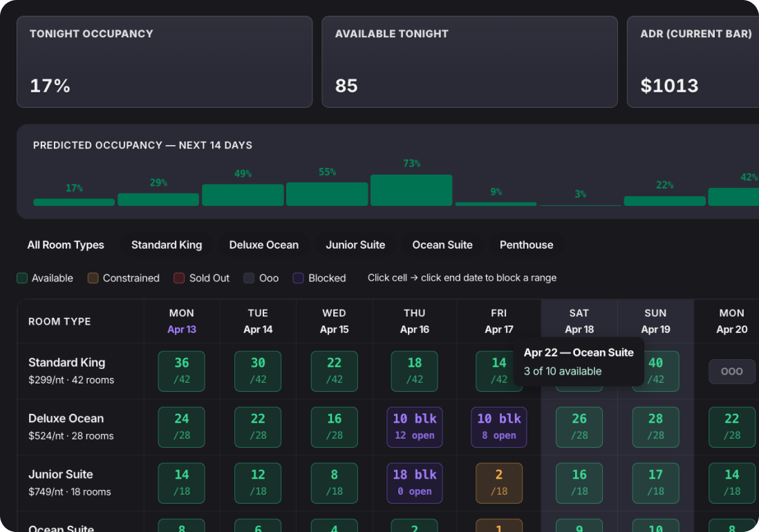Select Standard King Apr 16 cell 18/42
Image resolution: width=759 pixels, height=532 pixels.
click(414, 372)
